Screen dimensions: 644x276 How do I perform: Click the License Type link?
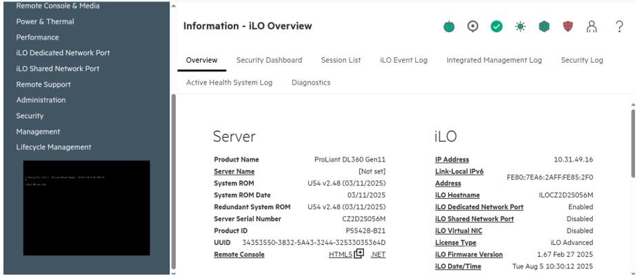[x=456, y=243]
